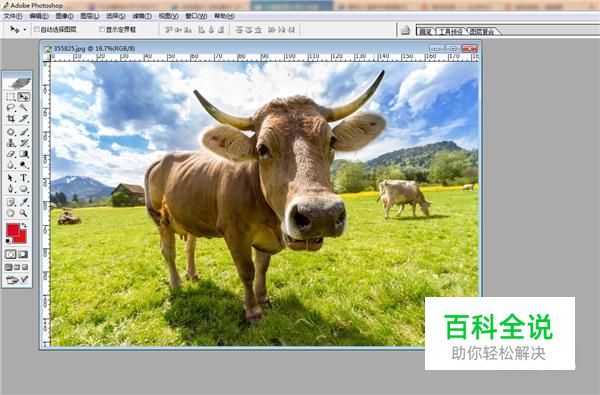Select the Clone Stamp tool
This screenshot has width=600, height=395.
click(11, 143)
